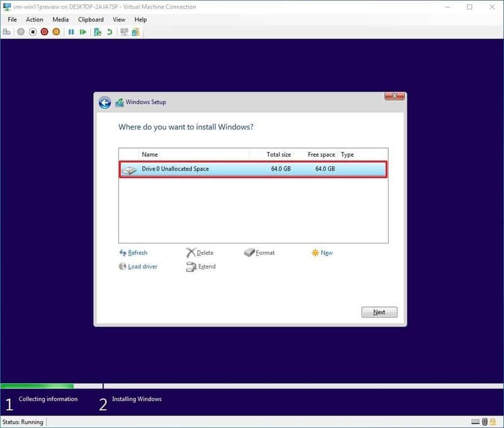
Task: Click the grey Start VM toolbar icon
Action: (x=21, y=32)
